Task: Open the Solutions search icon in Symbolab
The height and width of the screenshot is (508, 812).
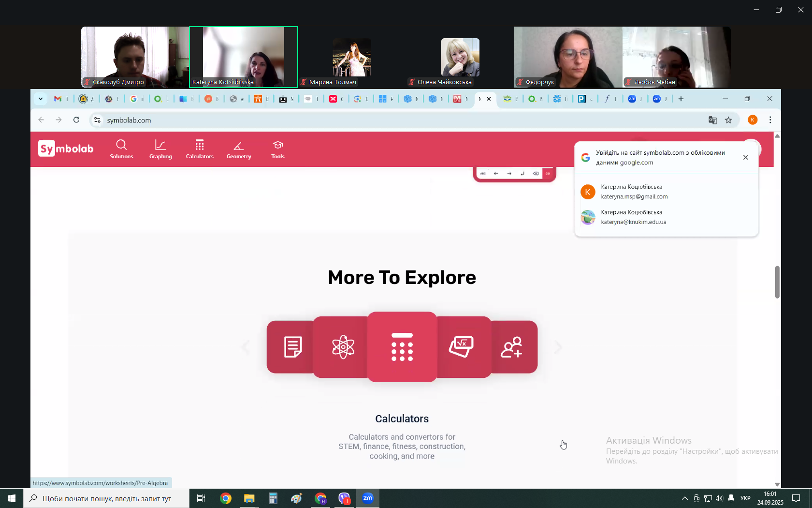Action: (121, 149)
